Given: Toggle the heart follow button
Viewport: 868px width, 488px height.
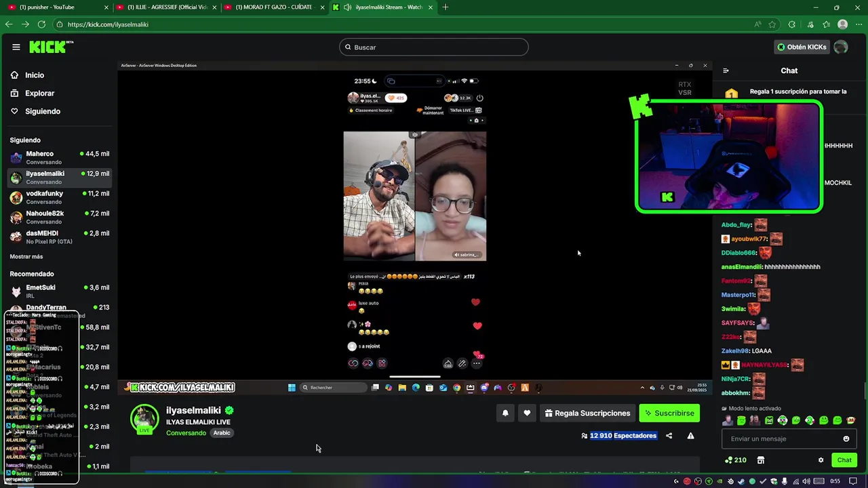Looking at the screenshot, I should coord(527,413).
